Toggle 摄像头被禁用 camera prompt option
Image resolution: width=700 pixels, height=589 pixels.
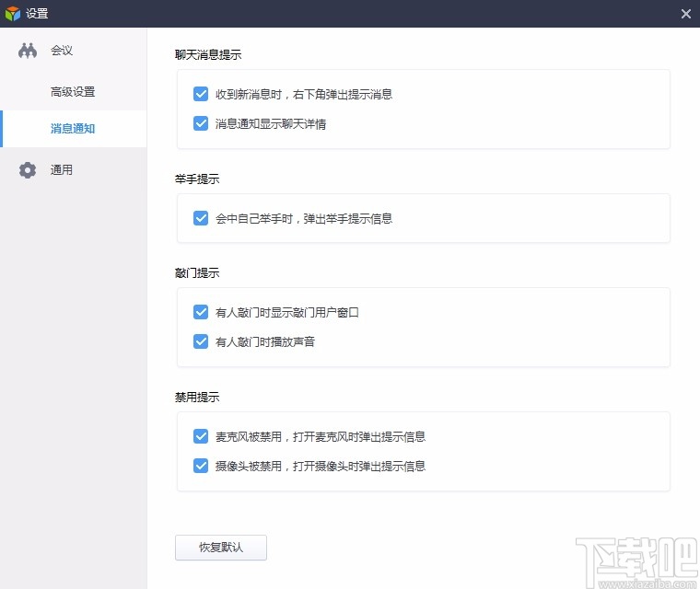pos(201,466)
